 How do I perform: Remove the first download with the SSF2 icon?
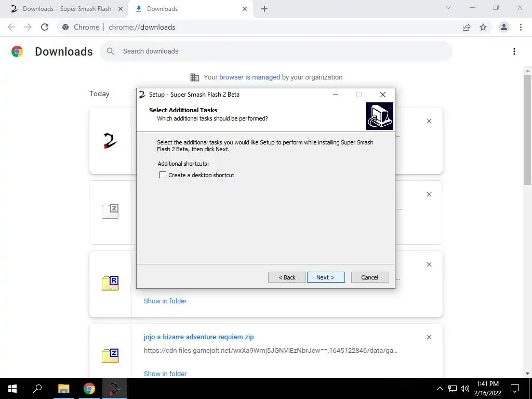tap(429, 121)
